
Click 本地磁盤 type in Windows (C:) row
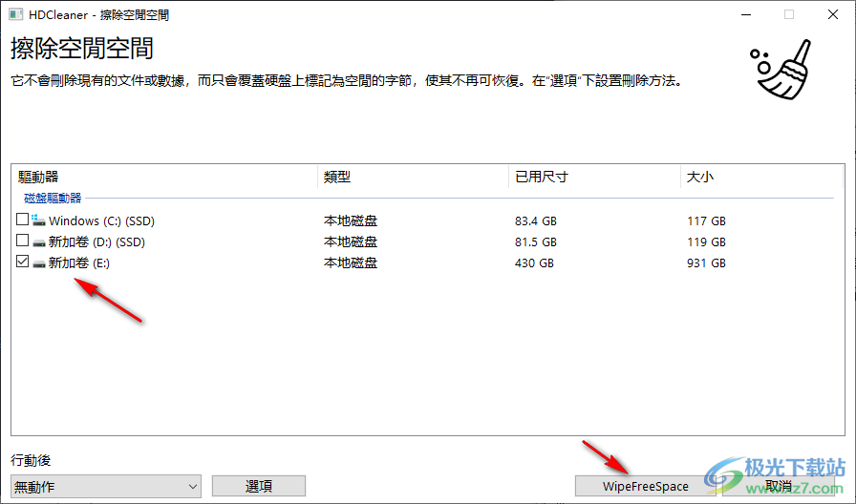(351, 220)
